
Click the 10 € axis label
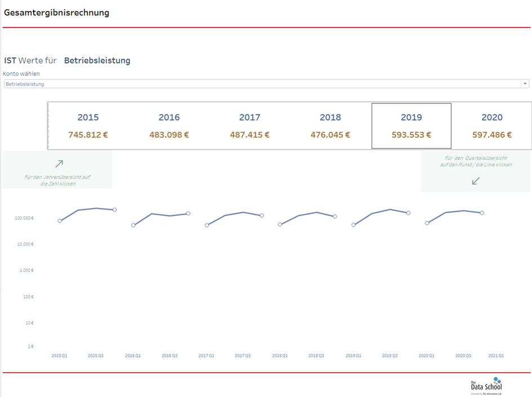(x=29, y=323)
